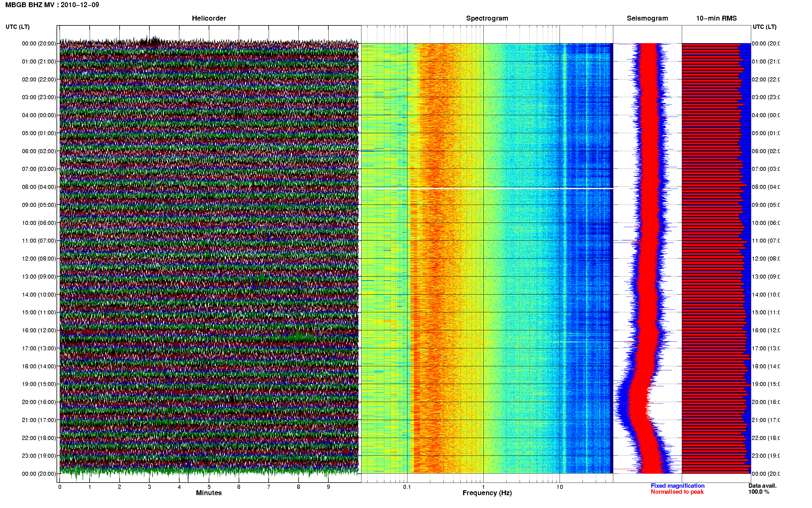Click the right-side "19:00 (15:" time label
This screenshot has height=508, width=812.
click(x=766, y=384)
